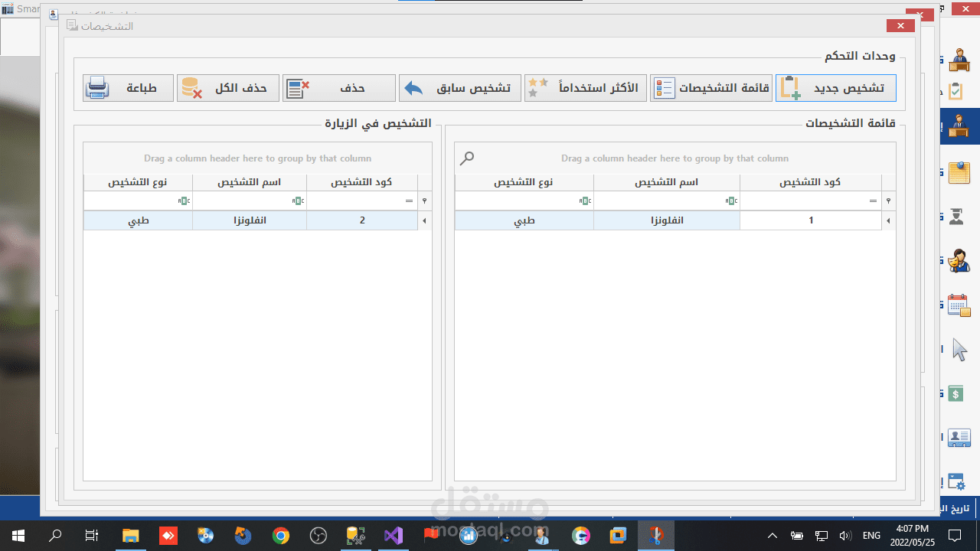Click the green dollar icon in right sidebar
The image size is (980, 551).
(x=955, y=394)
